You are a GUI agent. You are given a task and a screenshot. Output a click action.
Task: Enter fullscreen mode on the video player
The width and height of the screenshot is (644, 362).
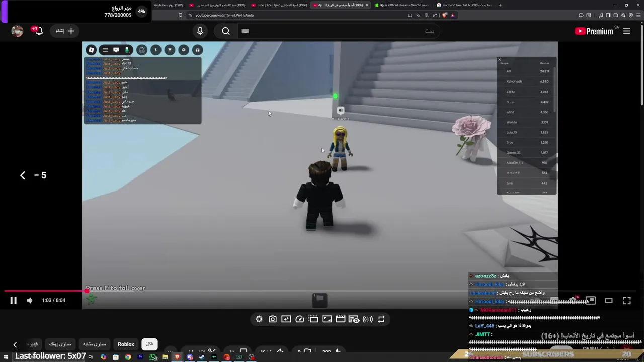(x=627, y=300)
